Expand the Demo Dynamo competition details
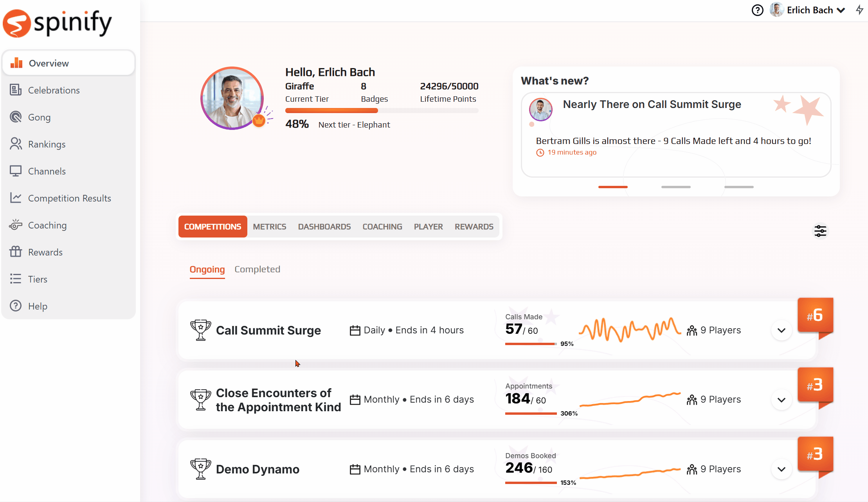 pos(782,469)
